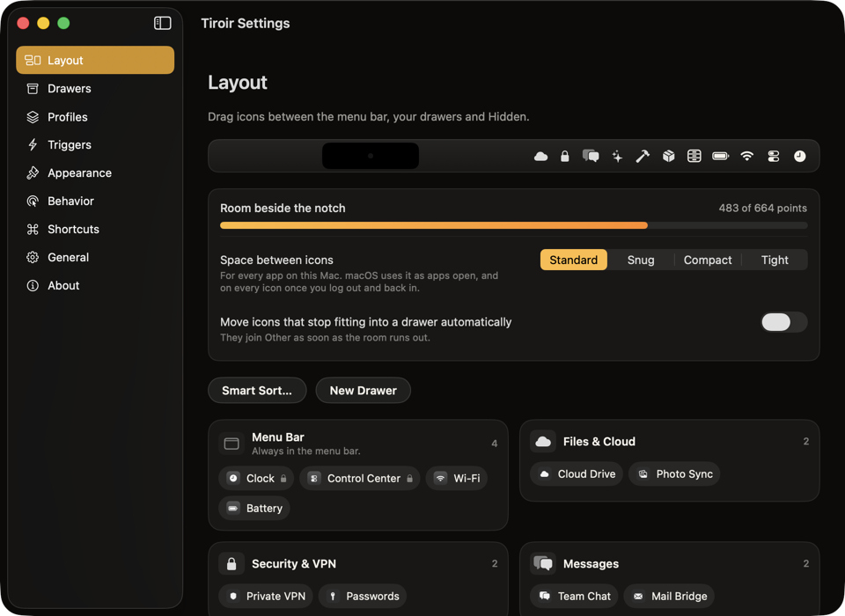Click the Files & Cloud drawer cloud icon
The height and width of the screenshot is (616, 845).
(543, 442)
